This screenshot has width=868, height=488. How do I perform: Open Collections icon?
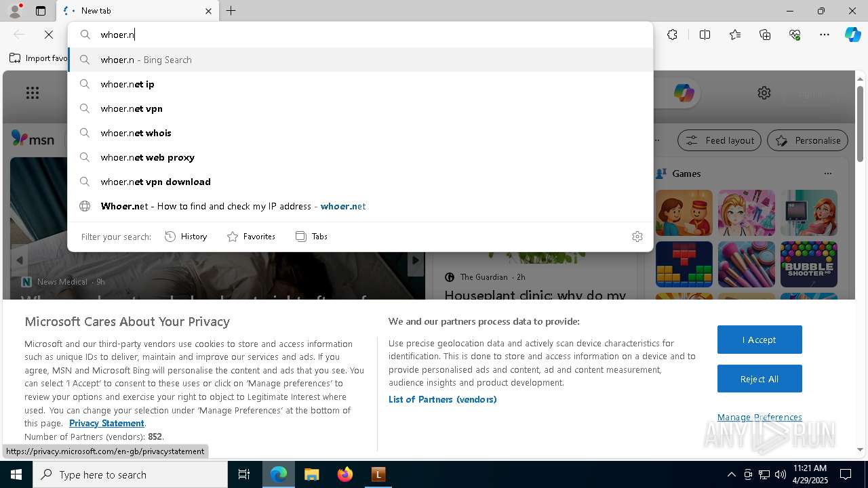(x=765, y=35)
